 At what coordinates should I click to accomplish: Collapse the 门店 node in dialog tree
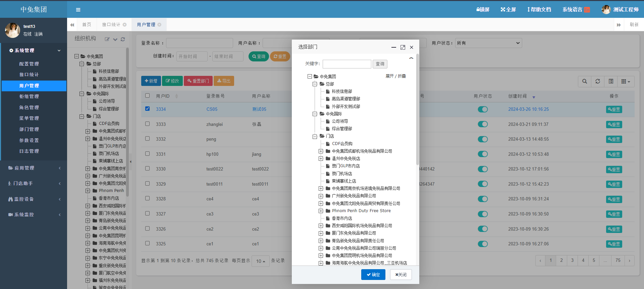[315, 136]
